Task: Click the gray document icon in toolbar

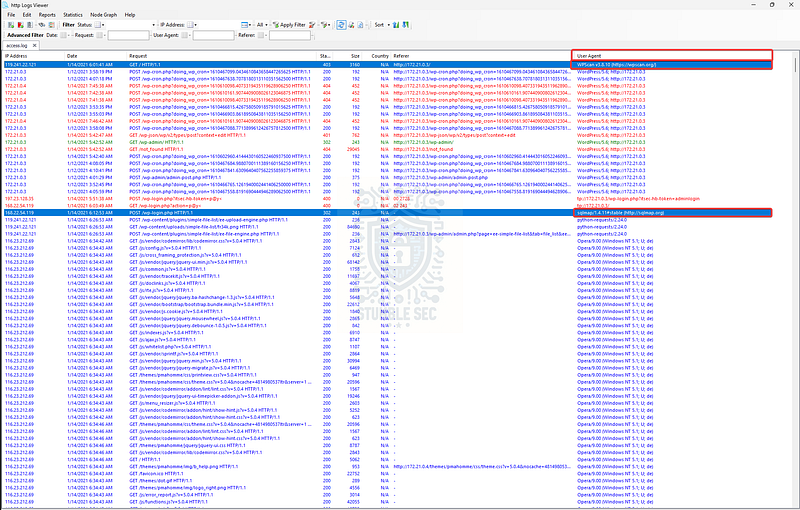Action: coord(30,24)
